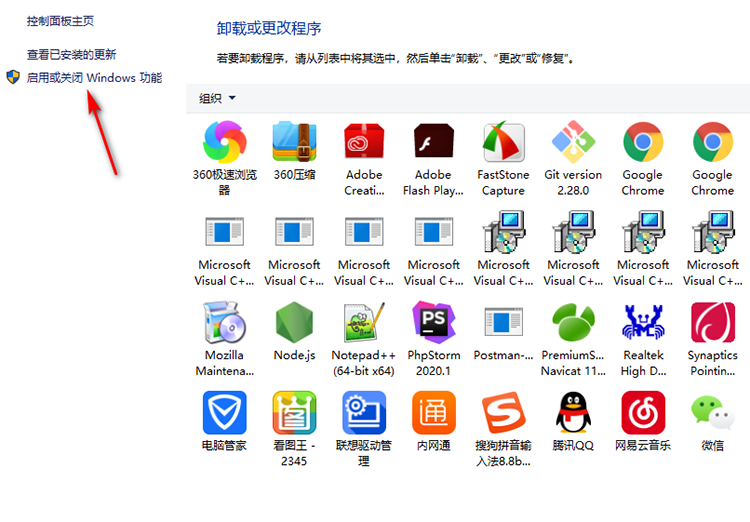Select the PremiumSoft Navicat 11 icon
The image size is (750, 522).
(573, 322)
